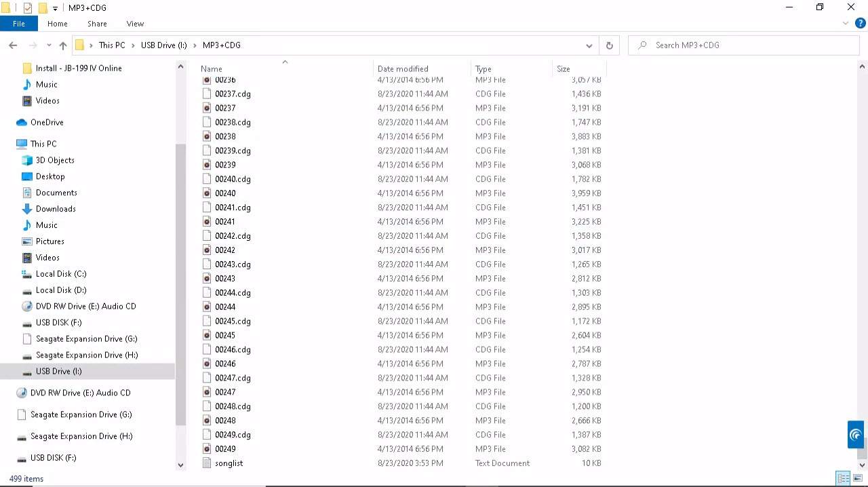Click the 00245.cdg file icon
The image size is (868, 487).
coord(207,322)
